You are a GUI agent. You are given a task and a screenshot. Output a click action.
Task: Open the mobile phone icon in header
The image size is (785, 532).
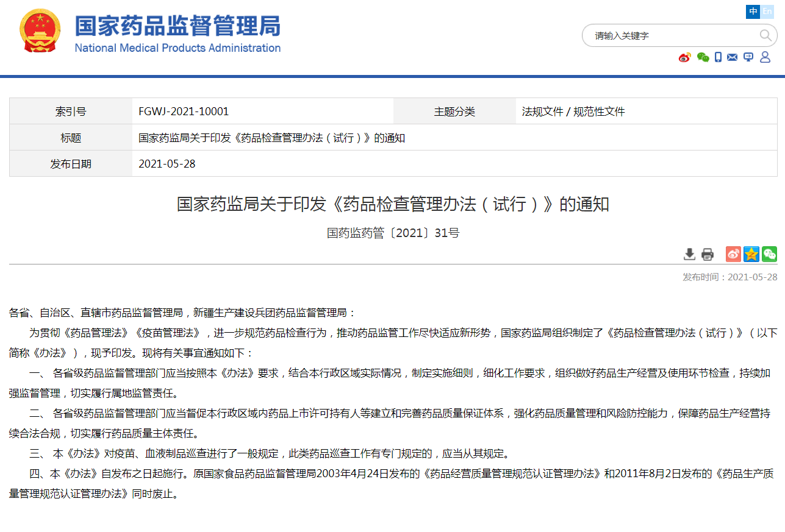click(718, 57)
